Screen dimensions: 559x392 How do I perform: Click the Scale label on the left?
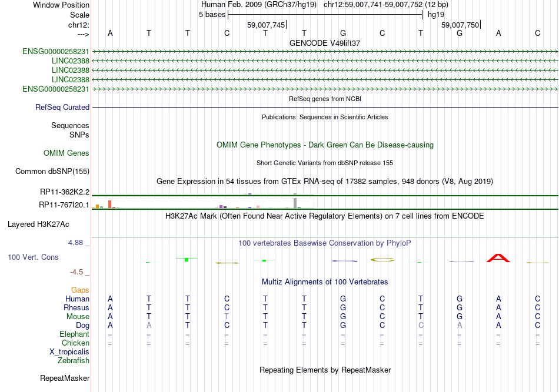(79, 15)
